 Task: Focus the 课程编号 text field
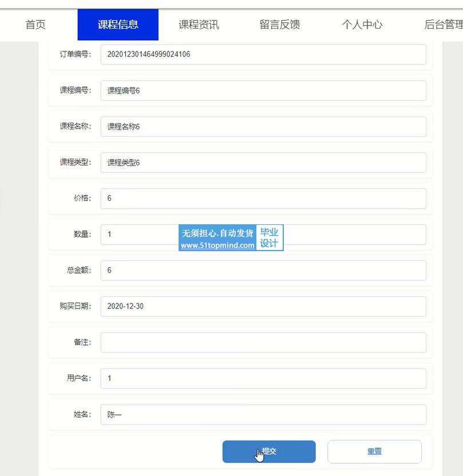(263, 90)
